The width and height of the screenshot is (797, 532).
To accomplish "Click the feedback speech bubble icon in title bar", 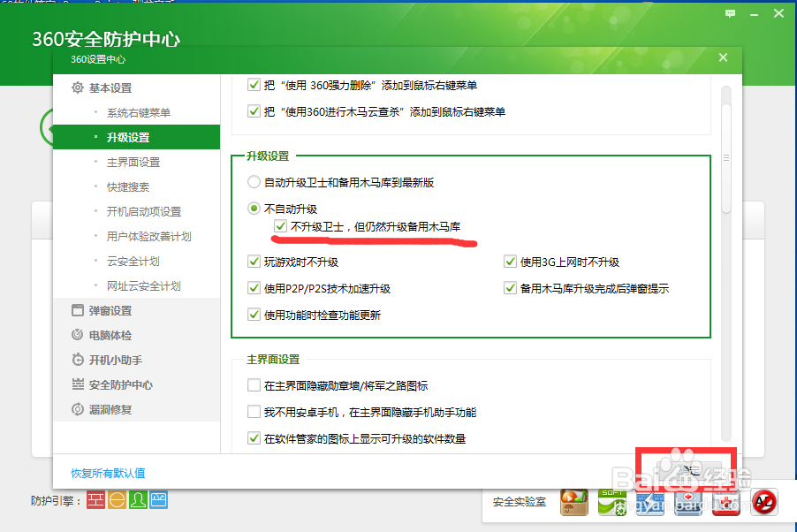I will [x=730, y=14].
